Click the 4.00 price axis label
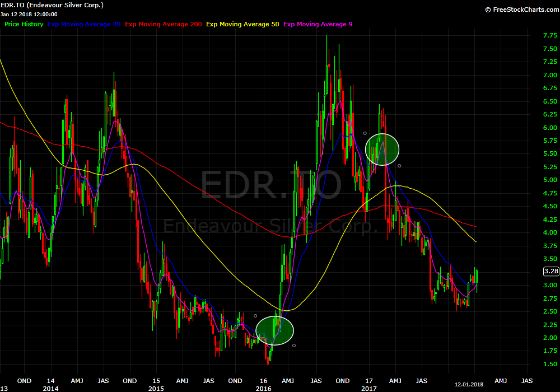The width and height of the screenshot is (560, 392). [x=550, y=232]
